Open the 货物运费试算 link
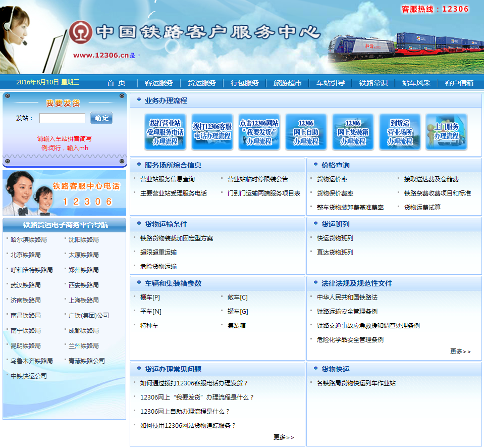Image resolution: width=484 pixels, height=448 pixels. (422, 208)
